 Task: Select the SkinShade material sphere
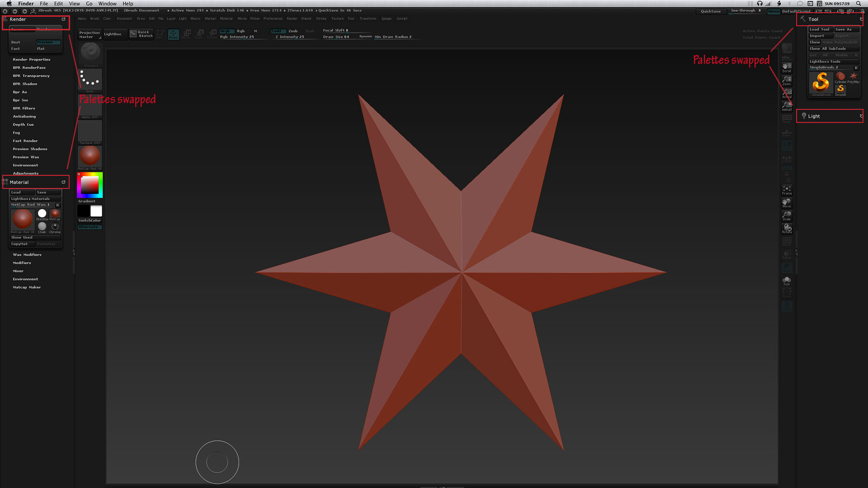tap(42, 214)
